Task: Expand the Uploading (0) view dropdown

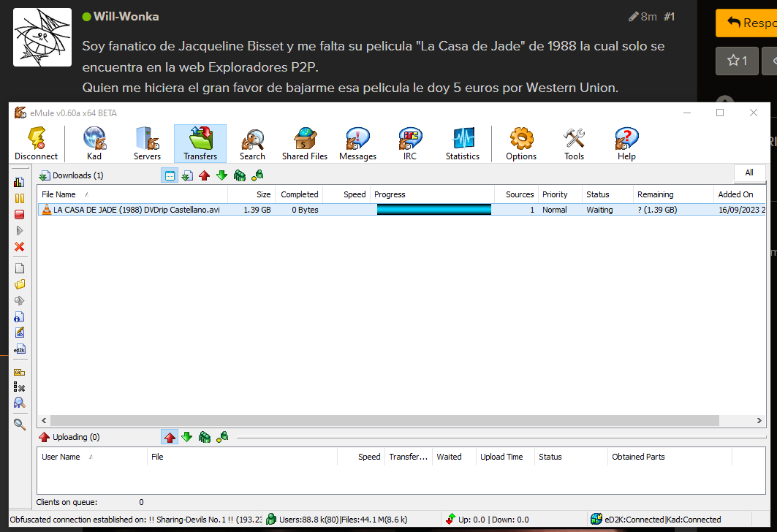Action: pyautogui.click(x=69, y=437)
